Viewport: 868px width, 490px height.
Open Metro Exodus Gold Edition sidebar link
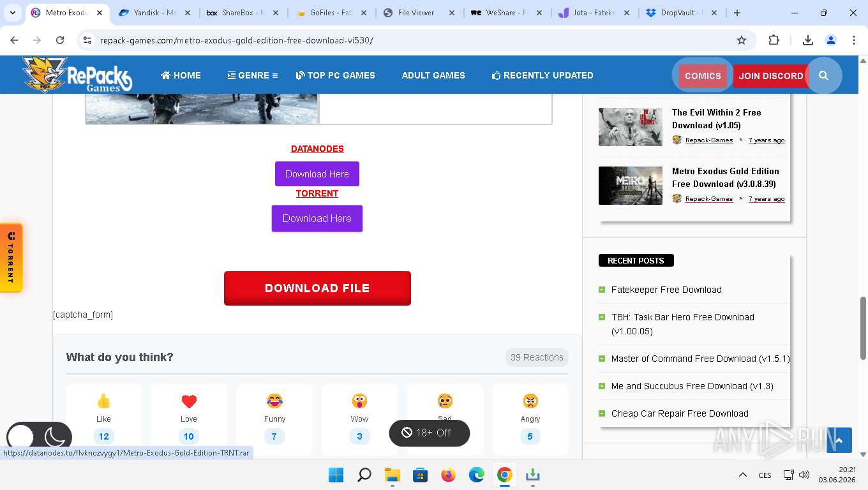tap(726, 177)
